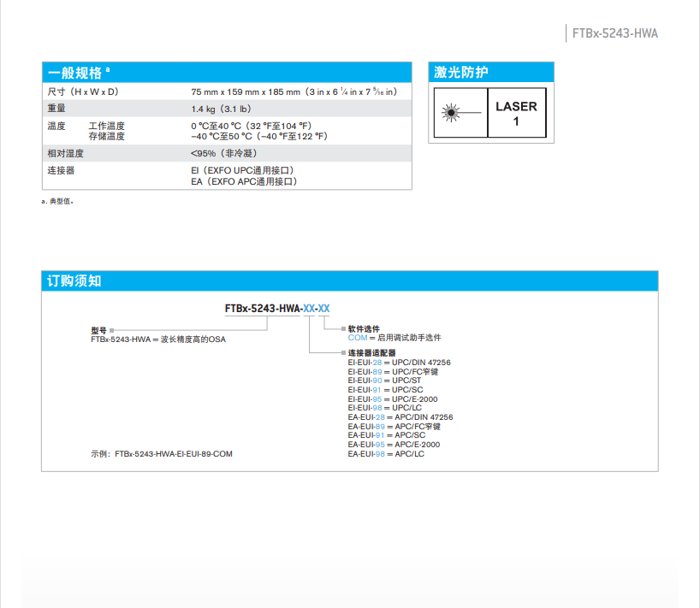This screenshot has width=700, height=608.
Task: Click the FTBx-5243-HWA-XX-XX ordering code
Action: (277, 308)
